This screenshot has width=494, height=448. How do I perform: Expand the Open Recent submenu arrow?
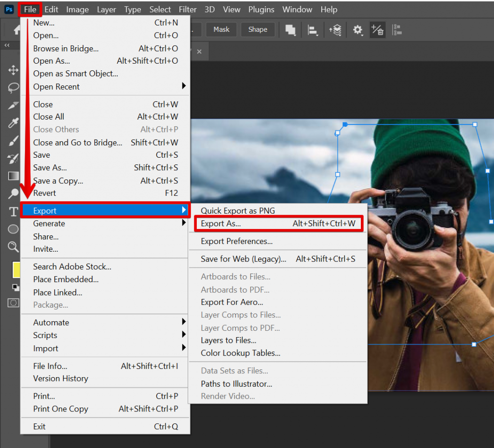tap(183, 86)
